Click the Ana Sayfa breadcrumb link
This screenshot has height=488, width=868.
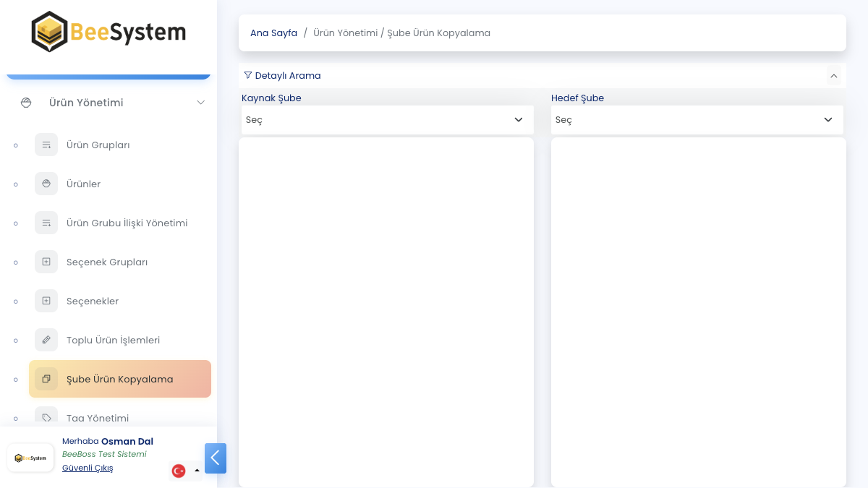pyautogui.click(x=273, y=33)
